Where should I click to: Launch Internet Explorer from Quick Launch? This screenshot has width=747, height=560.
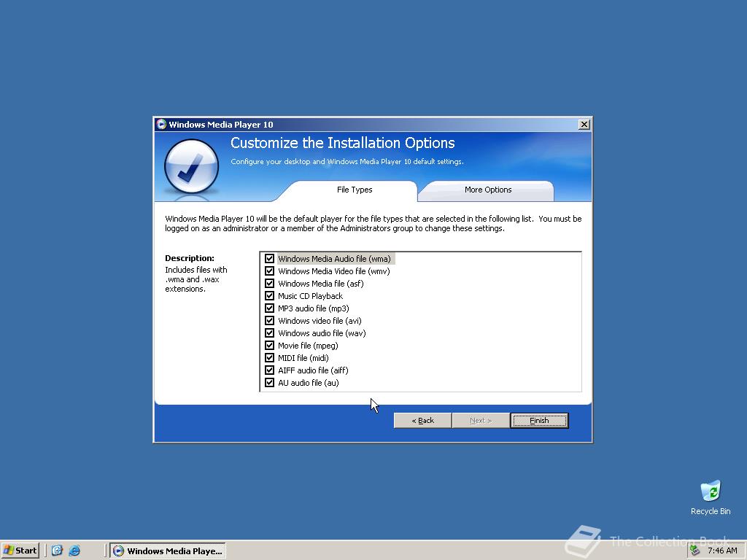point(74,551)
